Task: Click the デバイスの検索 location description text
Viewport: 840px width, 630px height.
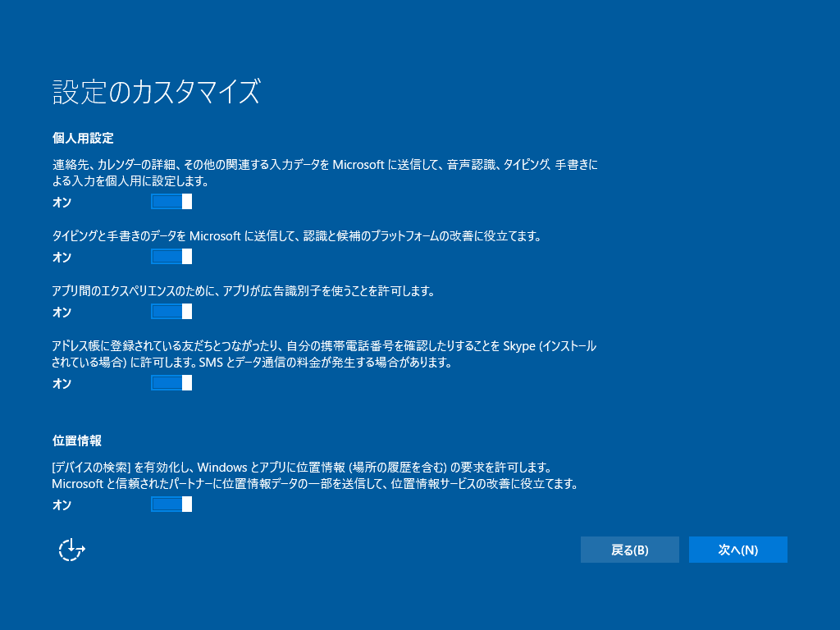Action: pyautogui.click(x=316, y=476)
